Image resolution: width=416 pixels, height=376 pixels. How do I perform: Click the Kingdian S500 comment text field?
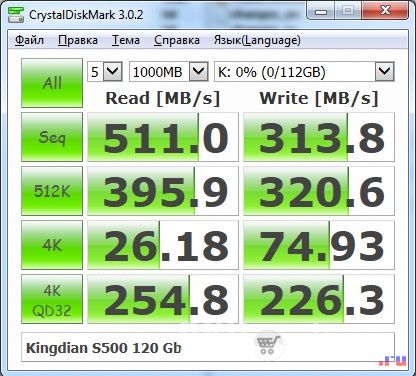208,347
